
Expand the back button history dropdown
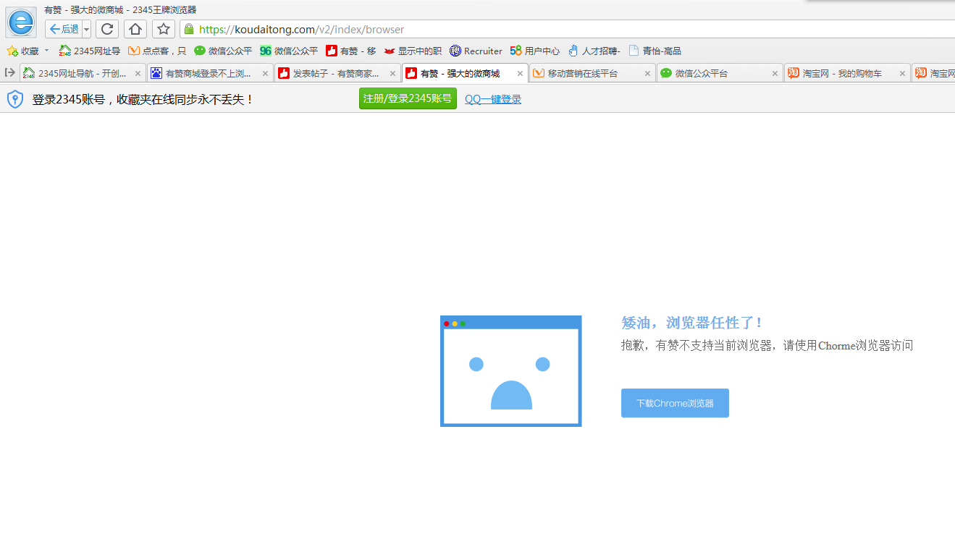(x=86, y=29)
